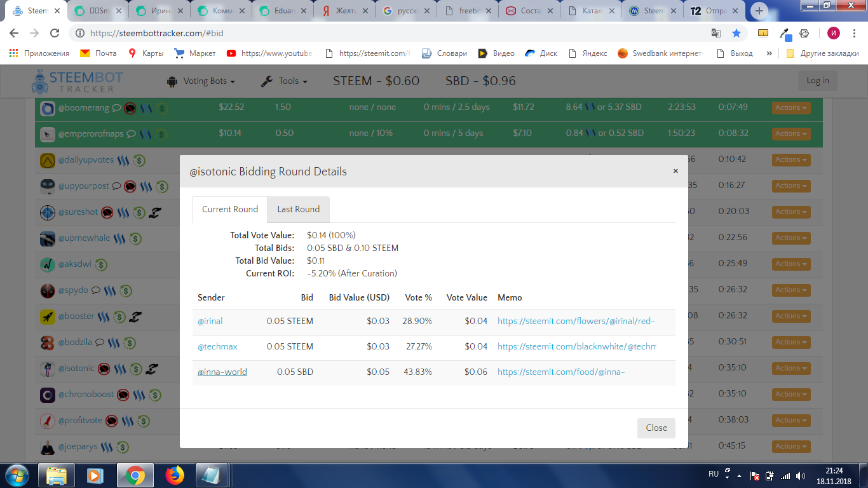The width and height of the screenshot is (868, 488).
Task: Open Actions dropdown for @spydo row
Action: tap(791, 290)
